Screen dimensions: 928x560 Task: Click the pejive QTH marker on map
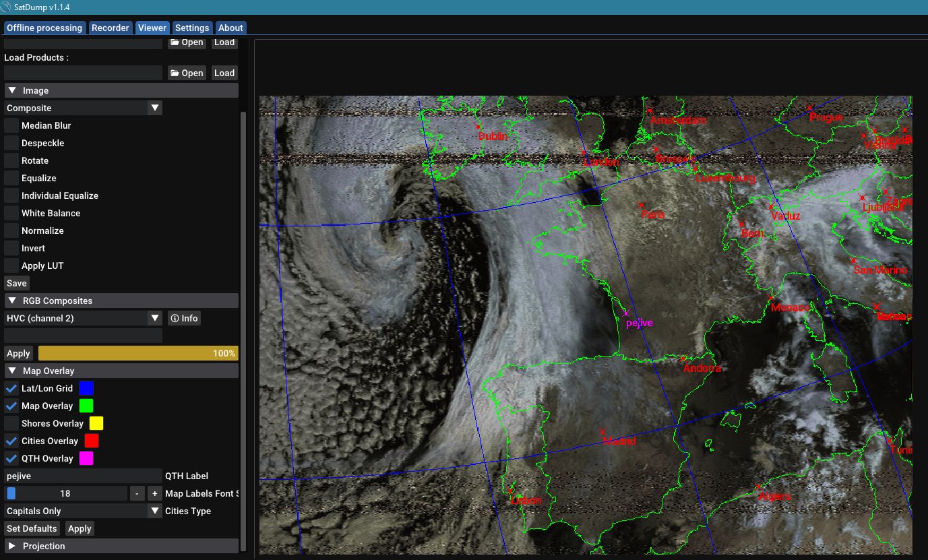click(626, 313)
